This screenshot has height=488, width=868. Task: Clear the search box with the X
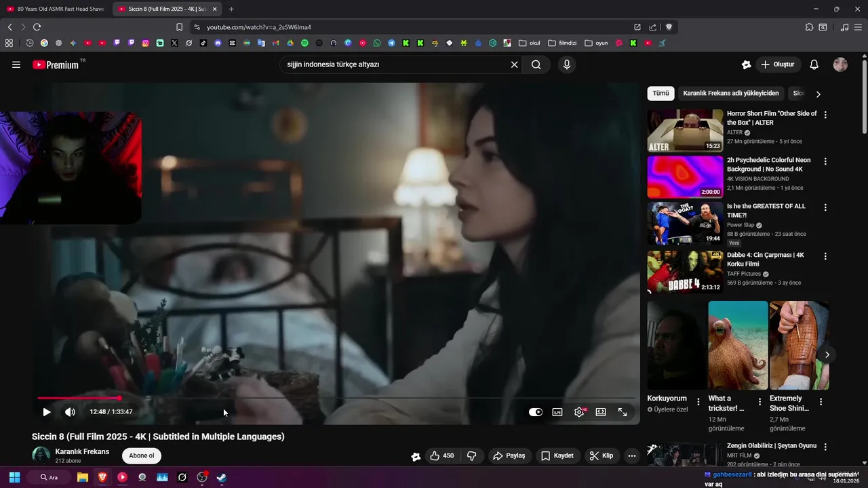click(514, 64)
